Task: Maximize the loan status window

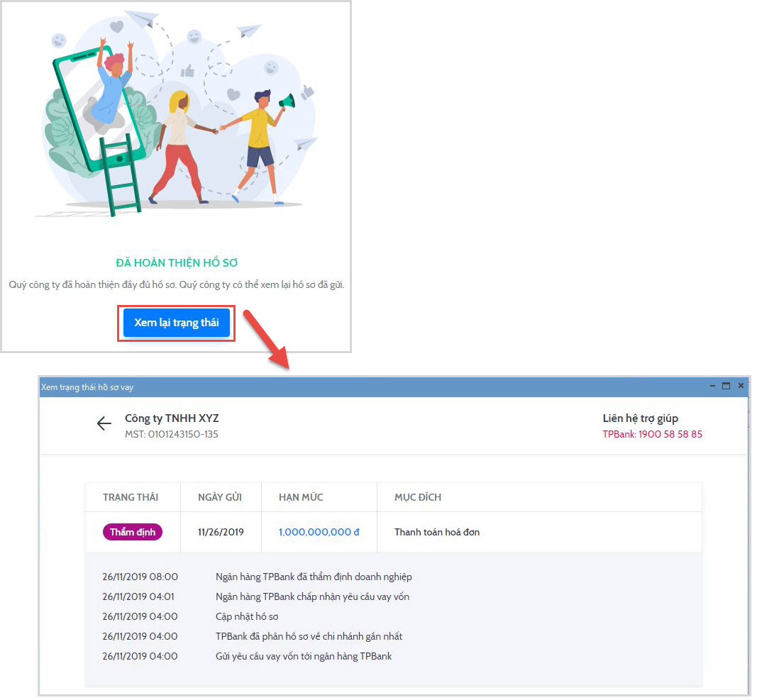Action: click(x=726, y=386)
